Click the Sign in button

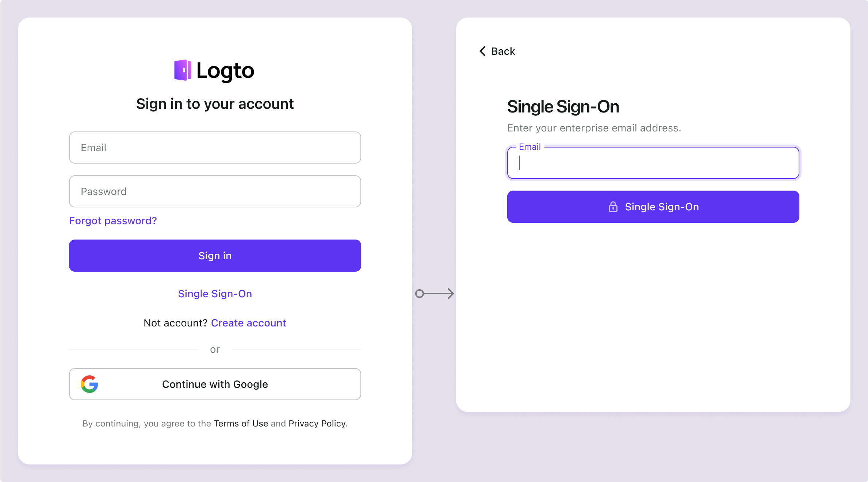tap(215, 255)
